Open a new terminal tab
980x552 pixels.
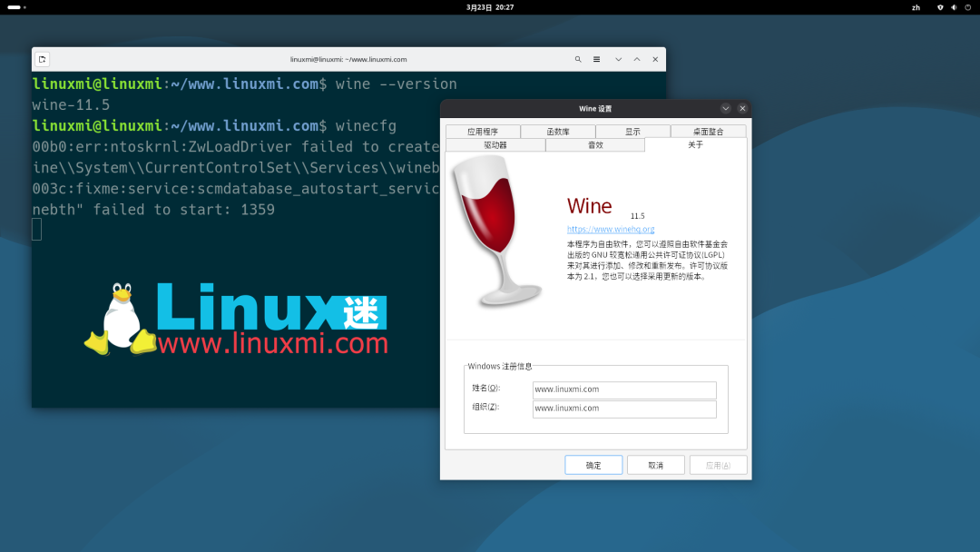coord(42,58)
